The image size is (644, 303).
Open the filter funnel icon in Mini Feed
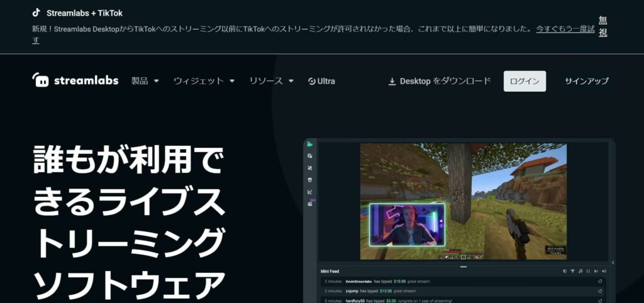tap(572, 272)
